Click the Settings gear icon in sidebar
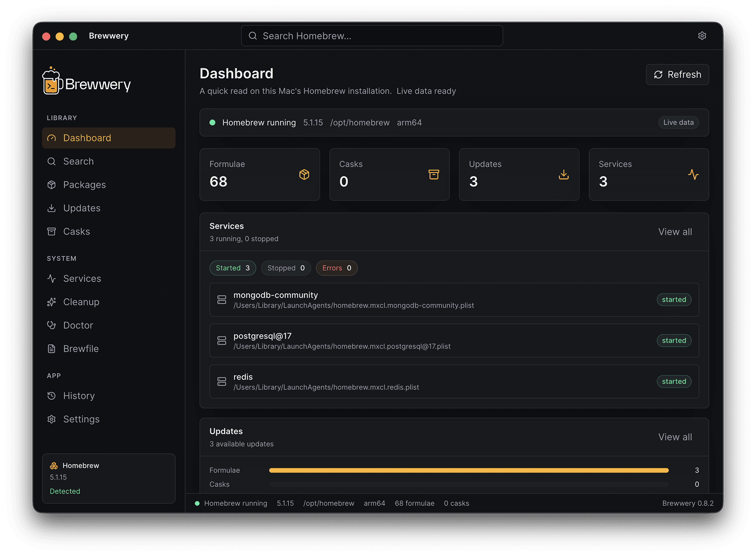This screenshot has width=756, height=556. (x=52, y=419)
